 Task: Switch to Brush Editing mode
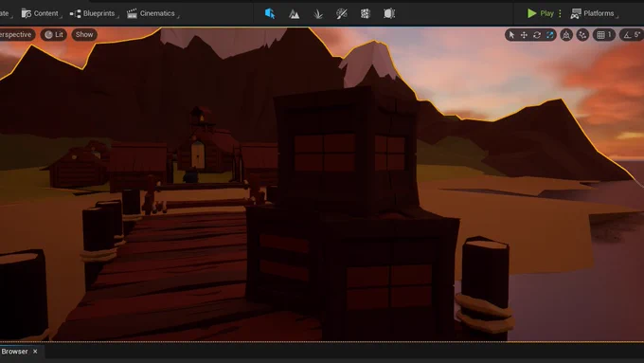(x=389, y=13)
